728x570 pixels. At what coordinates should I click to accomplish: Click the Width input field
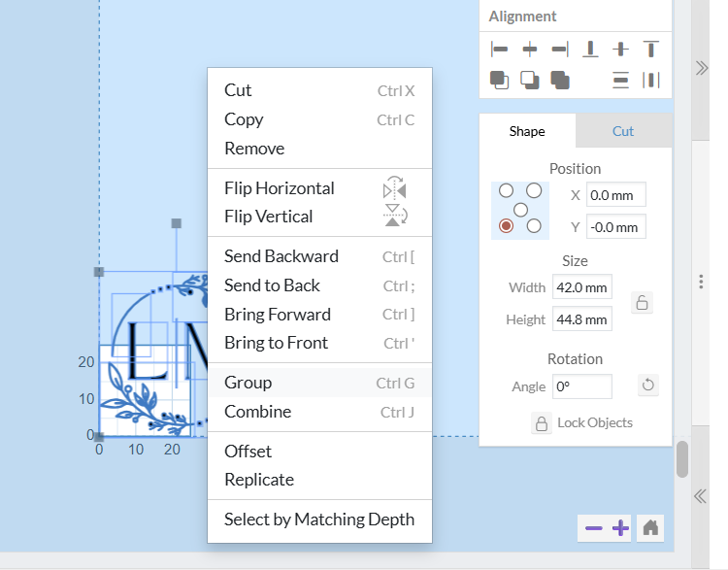[582, 288]
